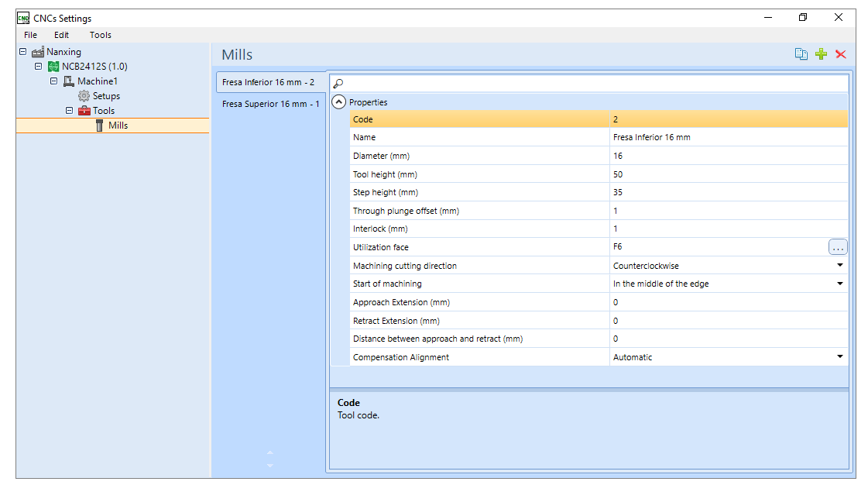Click the Diameter (mm) label
The height and width of the screenshot is (485, 868).
[x=382, y=157]
